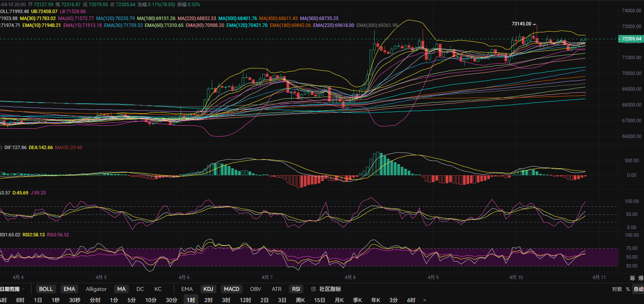The image size is (644, 304).
Task: Click the 自动 auto-scale button
Action: point(638,289)
